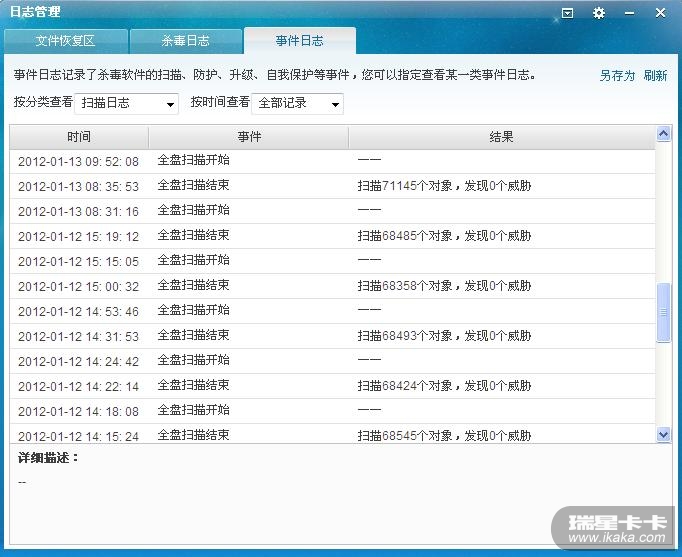Viewport: 682px width, 557px height.
Task: Click result 扫描68358个对象，发现0个威胁
Action: 444,286
